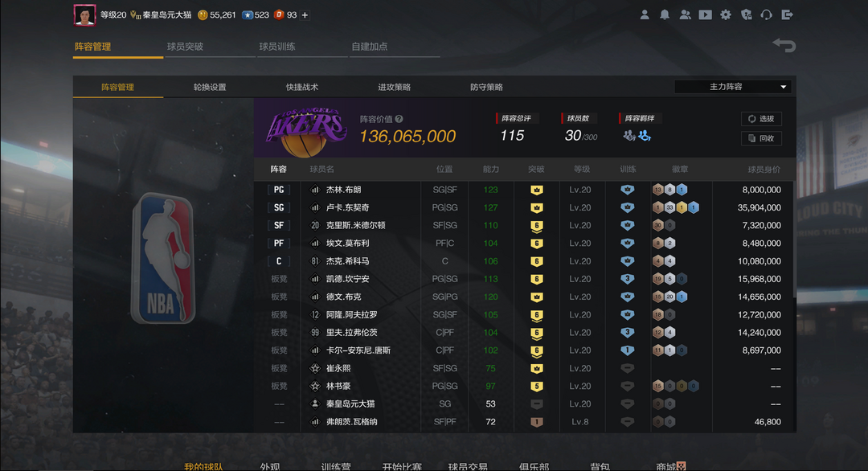Image resolution: width=868 pixels, height=471 pixels.
Task: Switch to the 轮换设置 tab
Action: [x=209, y=87]
